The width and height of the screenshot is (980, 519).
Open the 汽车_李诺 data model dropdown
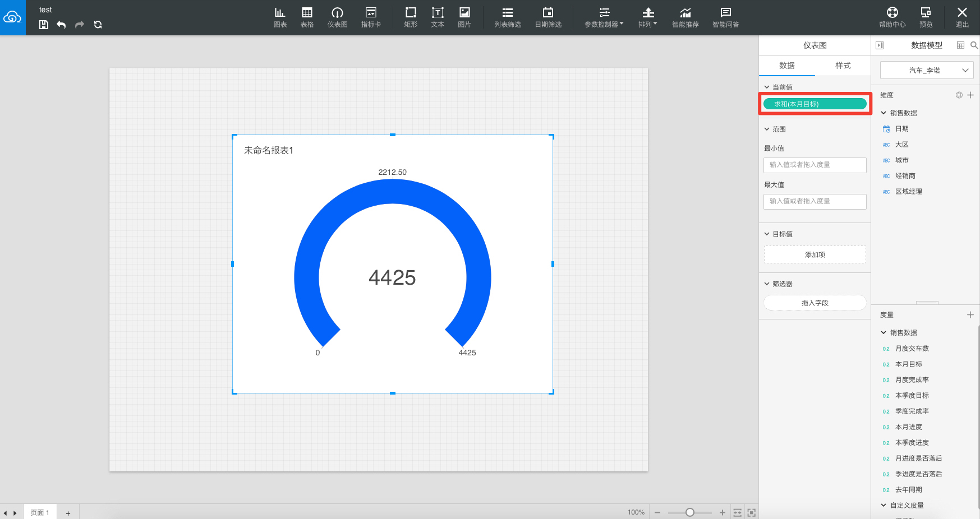pyautogui.click(x=926, y=70)
